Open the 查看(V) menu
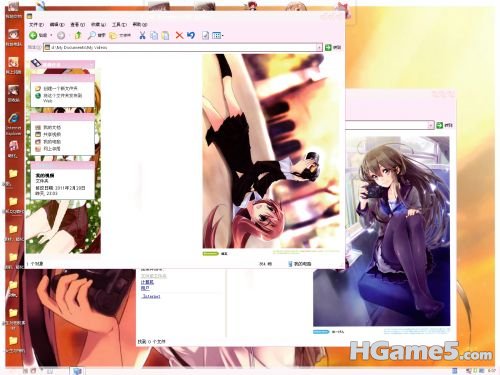This screenshot has height=375, width=500. 77,24
